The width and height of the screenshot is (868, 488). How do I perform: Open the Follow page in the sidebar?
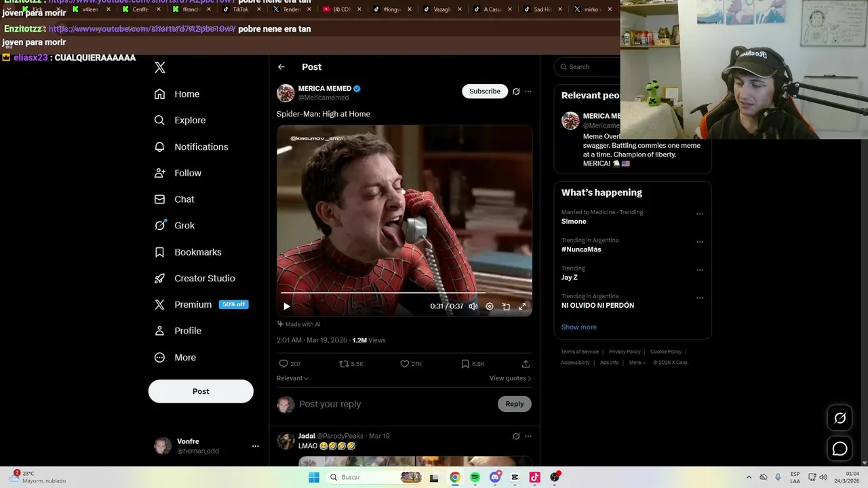(178, 173)
